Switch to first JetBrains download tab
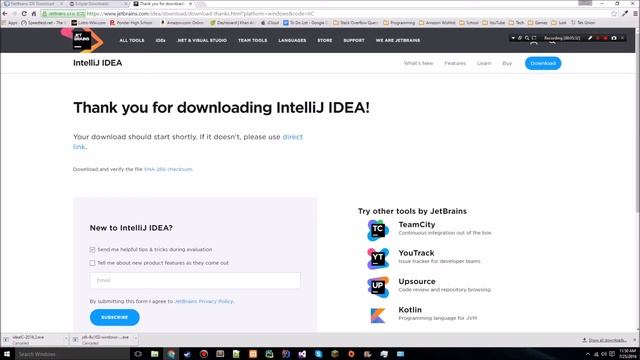This screenshot has height=360, width=640. [x=32, y=4]
